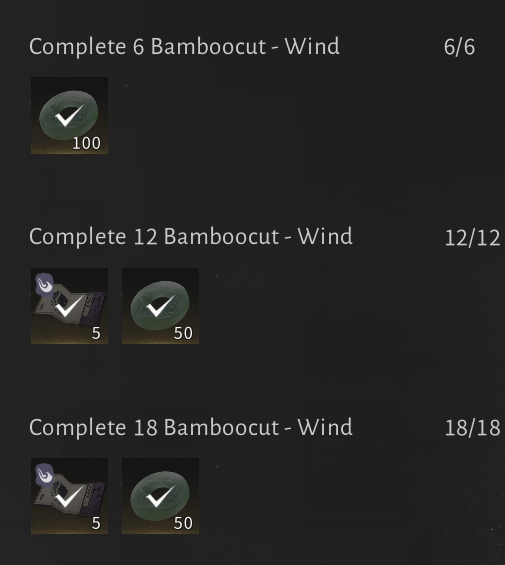Select the Complete 12 Bamboocut - Wind objective
This screenshot has width=505, height=565.
[x=191, y=237]
